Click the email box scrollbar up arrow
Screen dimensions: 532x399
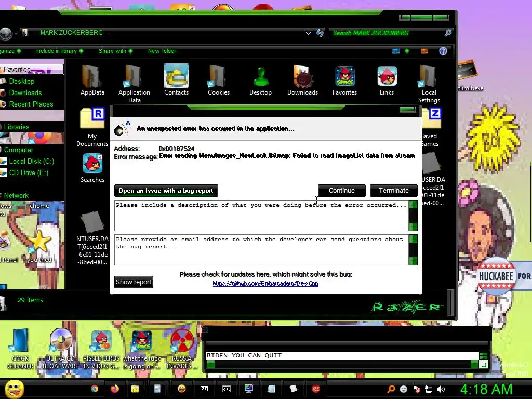pos(413,238)
